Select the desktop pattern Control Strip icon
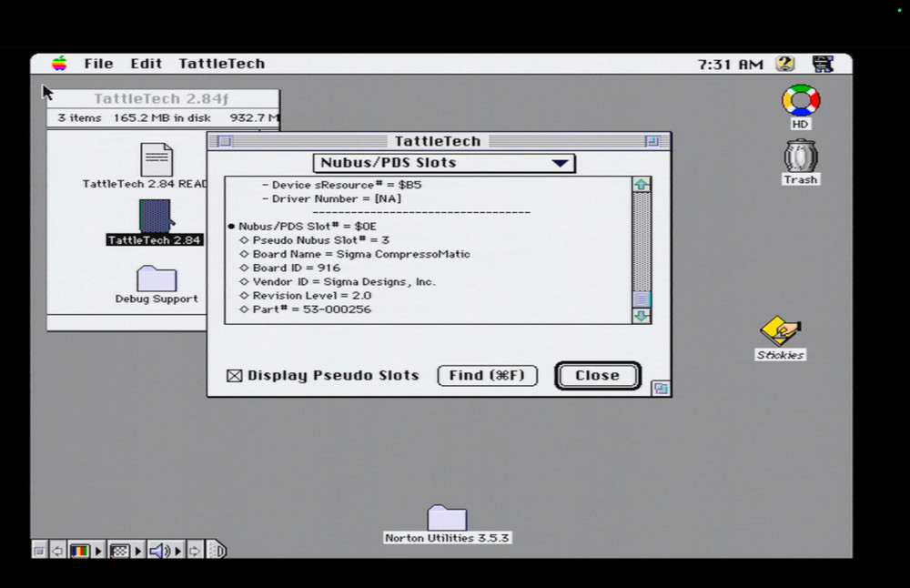Screen dimensions: 910x588 click(x=119, y=551)
